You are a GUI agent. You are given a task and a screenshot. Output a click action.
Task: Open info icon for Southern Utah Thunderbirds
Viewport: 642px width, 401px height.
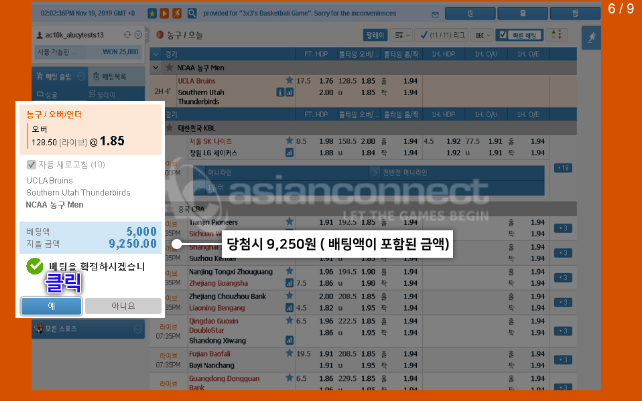280,93
